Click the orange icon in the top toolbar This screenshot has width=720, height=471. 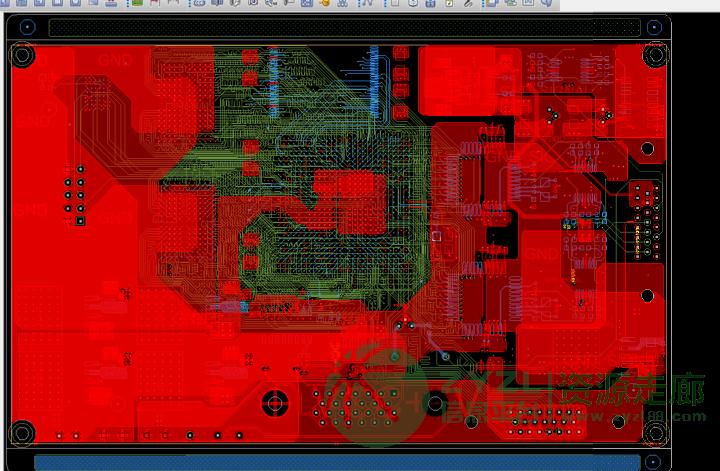click(x=325, y=4)
